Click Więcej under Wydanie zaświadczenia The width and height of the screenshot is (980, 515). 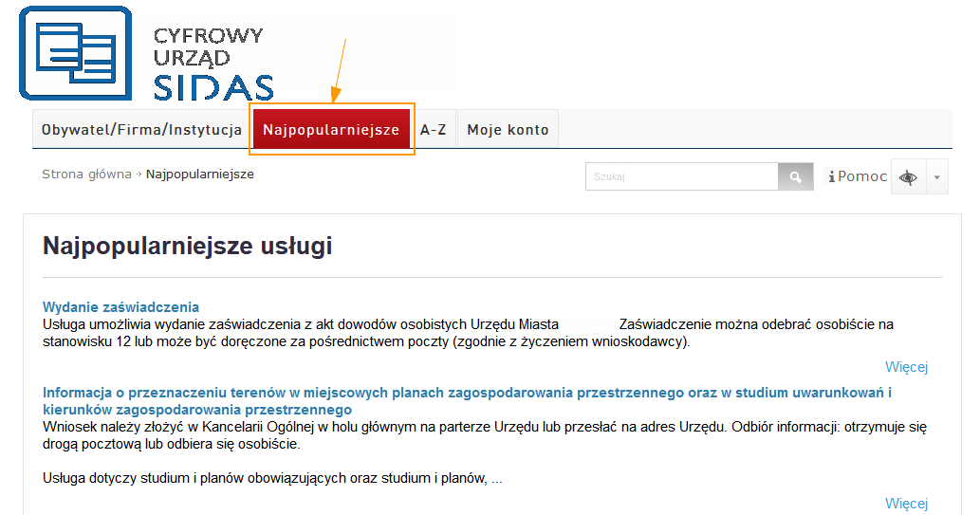[x=906, y=367]
